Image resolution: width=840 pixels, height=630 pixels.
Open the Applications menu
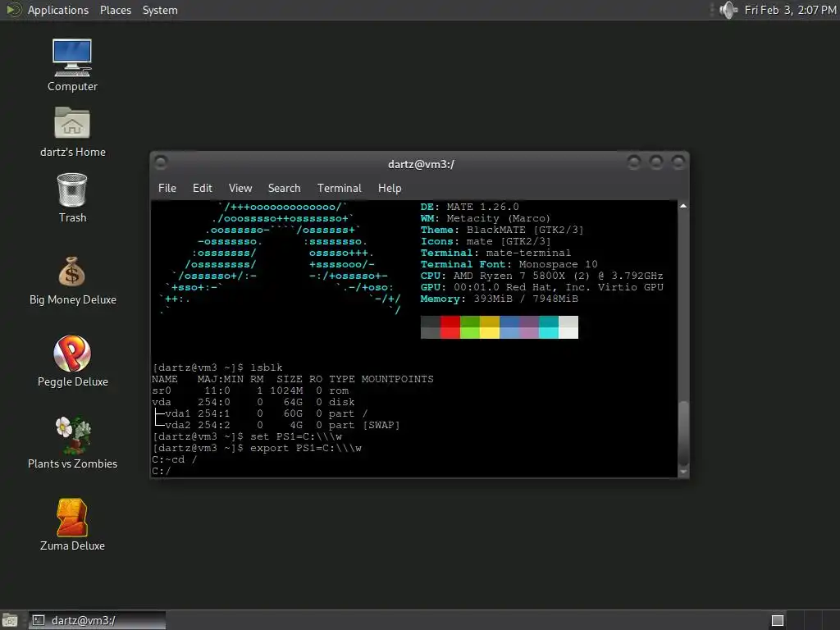pyautogui.click(x=58, y=10)
